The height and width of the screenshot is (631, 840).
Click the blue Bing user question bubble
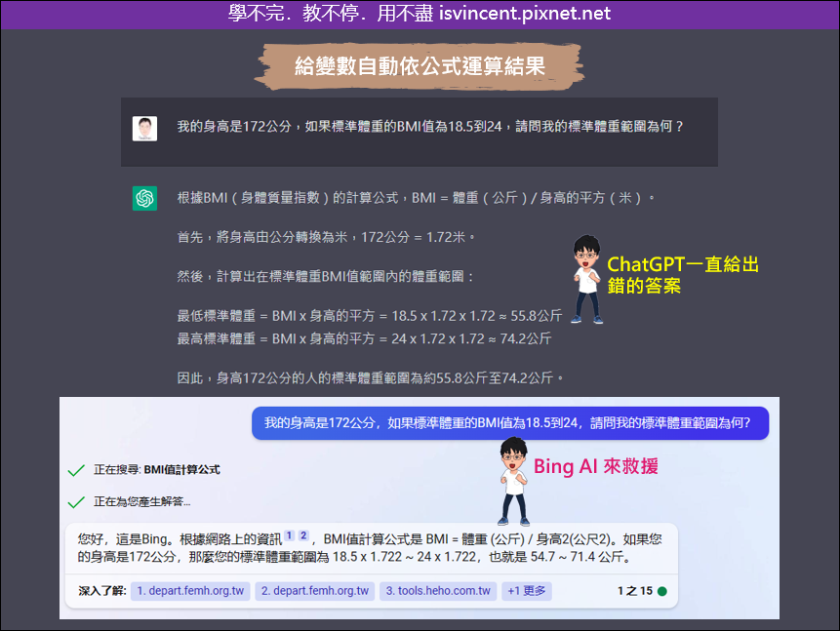tap(510, 423)
